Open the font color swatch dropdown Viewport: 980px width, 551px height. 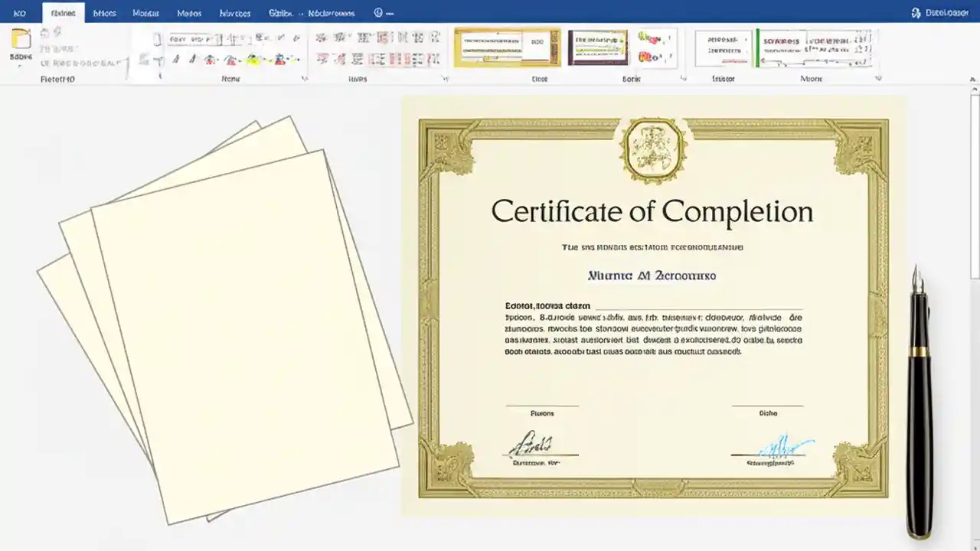[280, 59]
